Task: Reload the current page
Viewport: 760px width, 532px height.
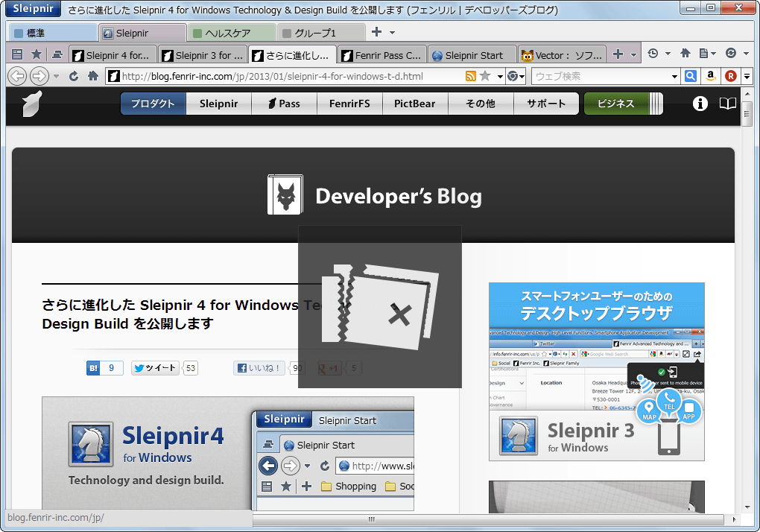Action: (x=74, y=76)
